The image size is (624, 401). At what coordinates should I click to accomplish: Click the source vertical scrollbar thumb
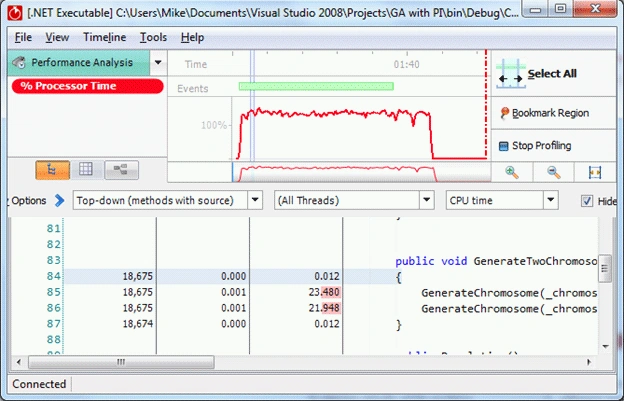(x=605, y=269)
